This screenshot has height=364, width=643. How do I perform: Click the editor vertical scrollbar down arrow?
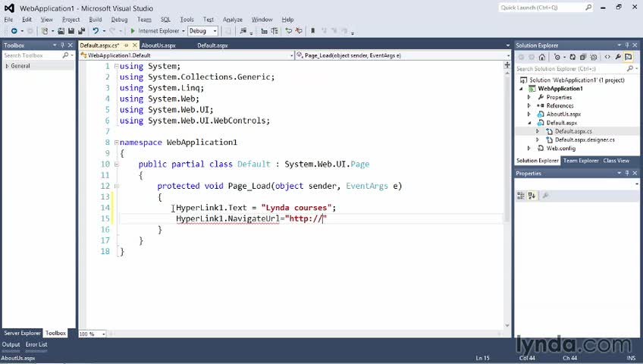(x=507, y=325)
